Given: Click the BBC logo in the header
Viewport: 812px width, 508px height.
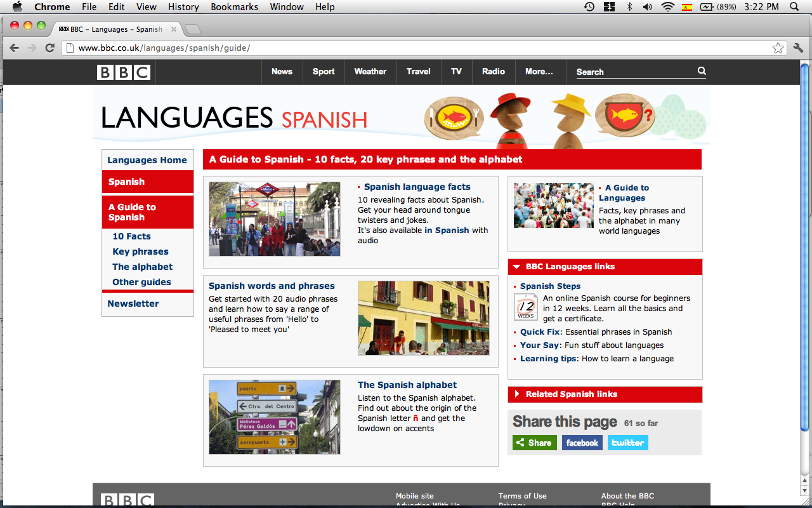Looking at the screenshot, I should (x=124, y=72).
